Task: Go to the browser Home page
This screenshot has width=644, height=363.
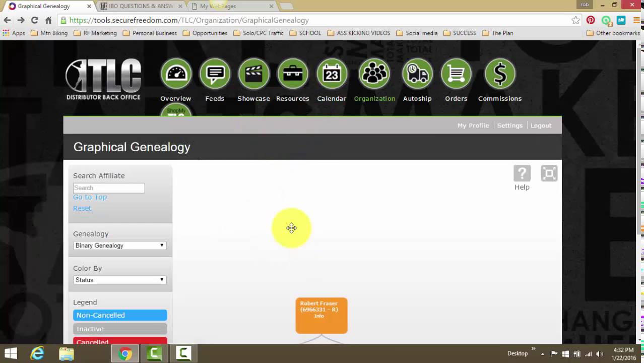Action: tap(48, 20)
